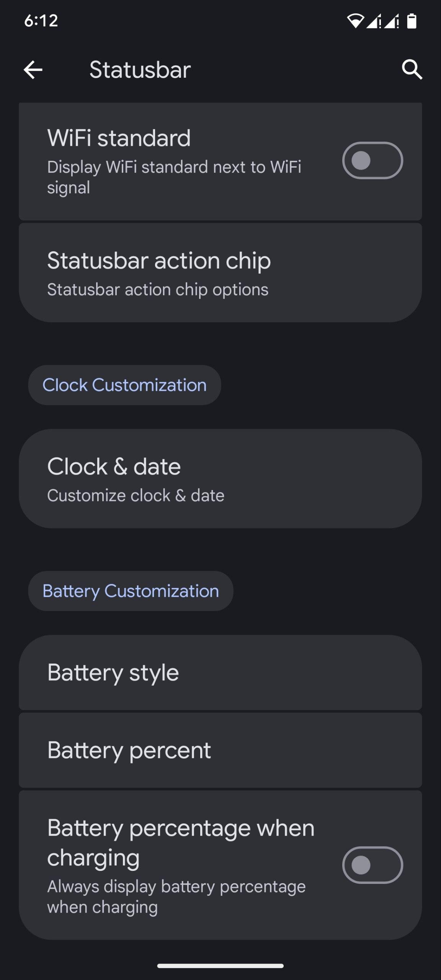Tap the WiFi signal status icon
Viewport: 441px width, 980px height.
click(355, 21)
